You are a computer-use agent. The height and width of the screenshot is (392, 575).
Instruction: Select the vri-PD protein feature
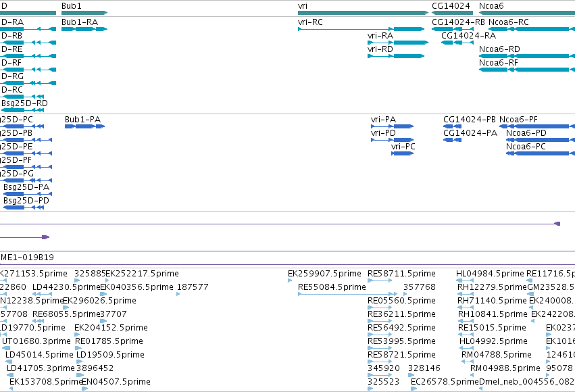[x=393, y=140]
